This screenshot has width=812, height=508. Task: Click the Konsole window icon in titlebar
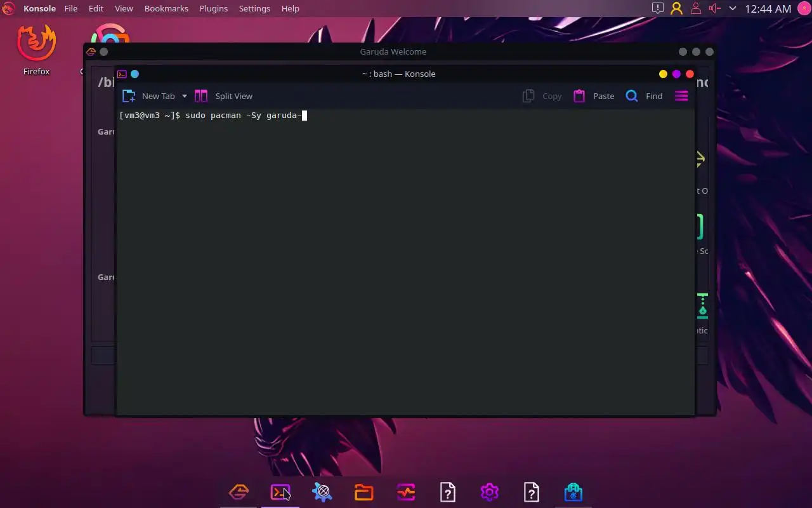coord(122,74)
